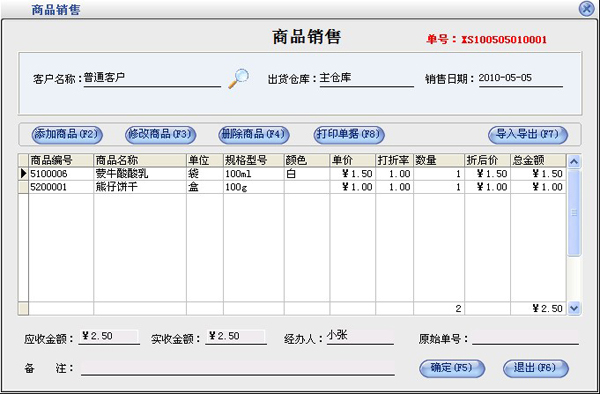The height and width of the screenshot is (394, 600).
Task: Click the 商品名称 column header
Action: [x=140, y=160]
